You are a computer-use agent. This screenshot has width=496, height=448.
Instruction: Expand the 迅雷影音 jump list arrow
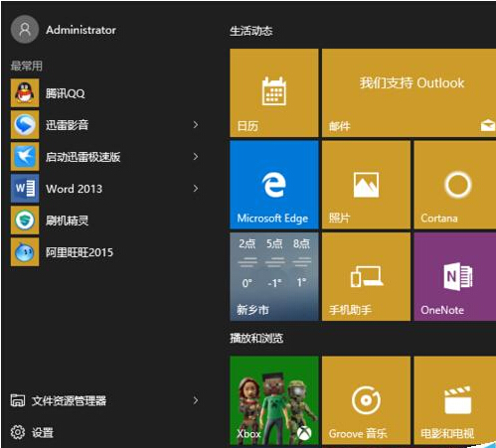pos(196,125)
